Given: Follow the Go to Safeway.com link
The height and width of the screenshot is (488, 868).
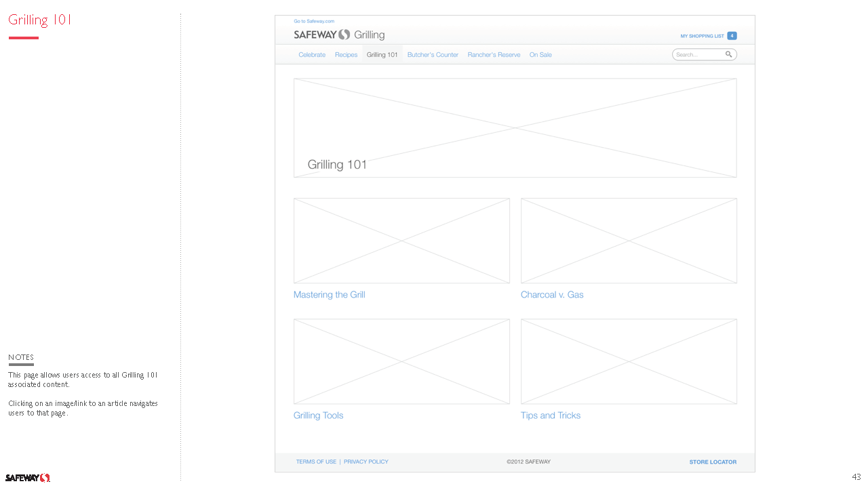Looking at the screenshot, I should click(x=314, y=21).
